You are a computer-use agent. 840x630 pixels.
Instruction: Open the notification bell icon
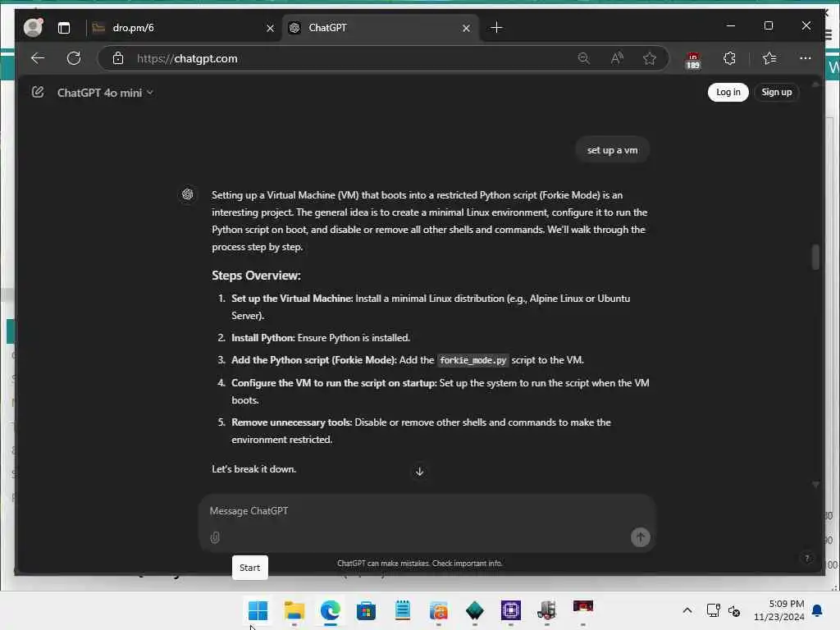(818, 610)
